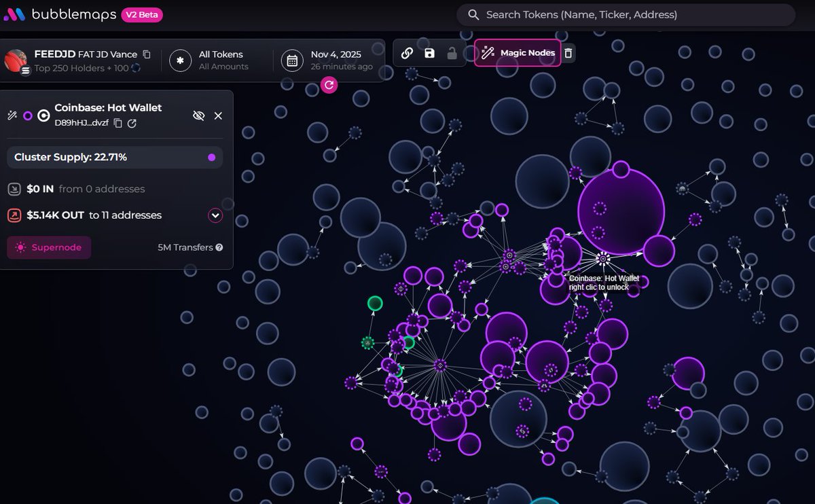
Task: Click the copy link icon in the toolbar
Action: (x=407, y=53)
